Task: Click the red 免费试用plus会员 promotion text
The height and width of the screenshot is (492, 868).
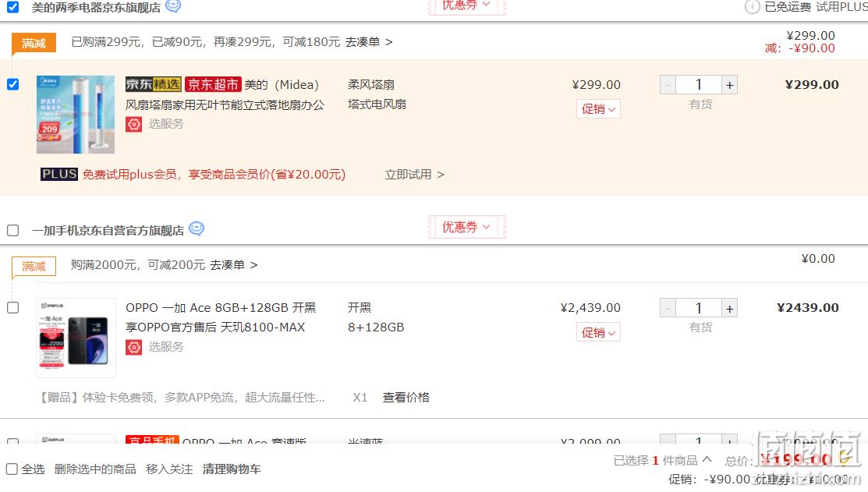Action: 214,175
